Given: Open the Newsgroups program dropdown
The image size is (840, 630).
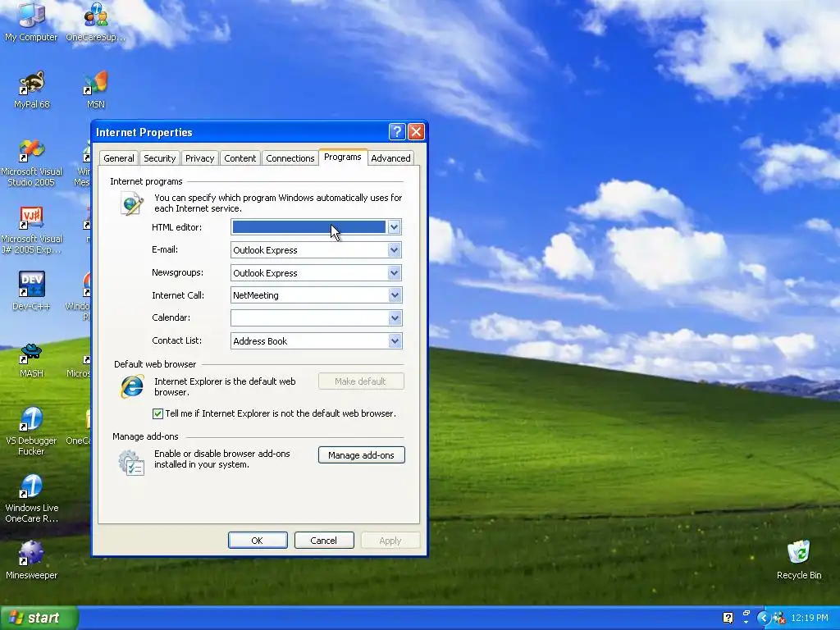Looking at the screenshot, I should (394, 272).
